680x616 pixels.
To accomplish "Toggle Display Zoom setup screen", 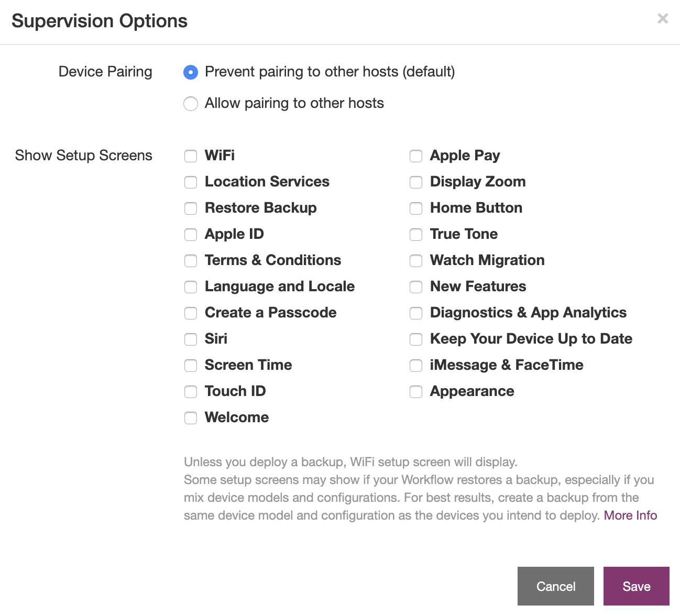I will point(416,182).
